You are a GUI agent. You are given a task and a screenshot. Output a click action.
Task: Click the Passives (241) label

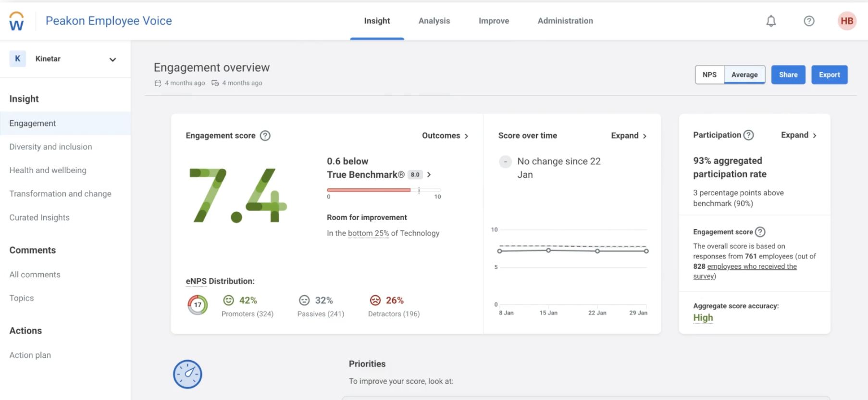[x=321, y=314]
